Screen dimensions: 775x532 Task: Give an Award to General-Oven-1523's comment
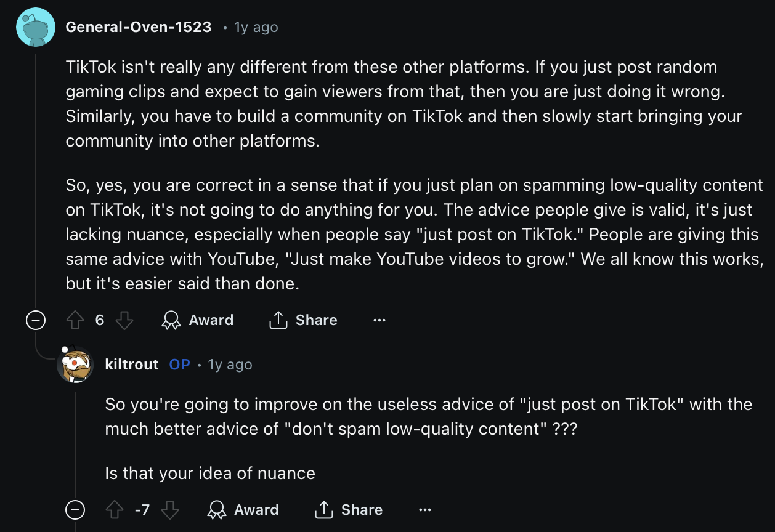197,320
